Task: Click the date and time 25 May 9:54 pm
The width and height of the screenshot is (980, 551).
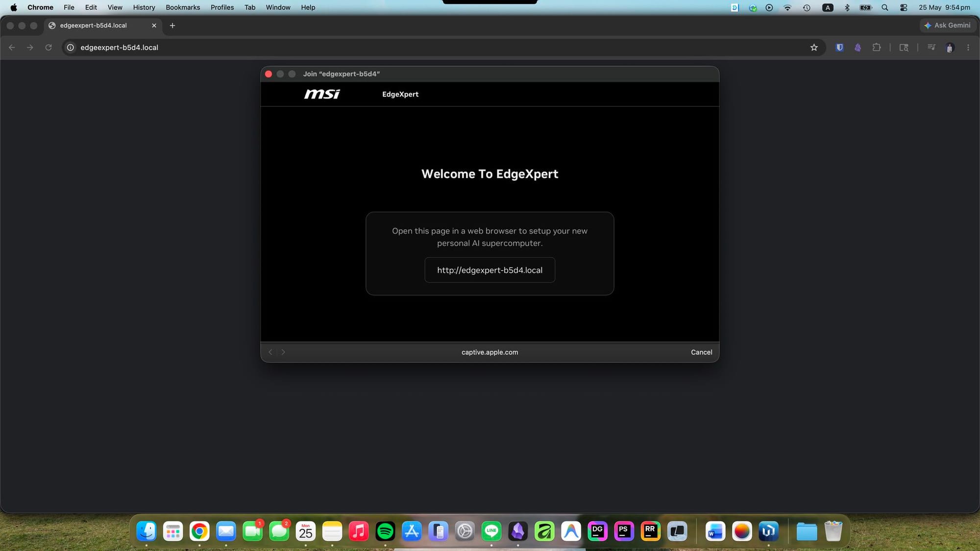Action: [x=944, y=7]
